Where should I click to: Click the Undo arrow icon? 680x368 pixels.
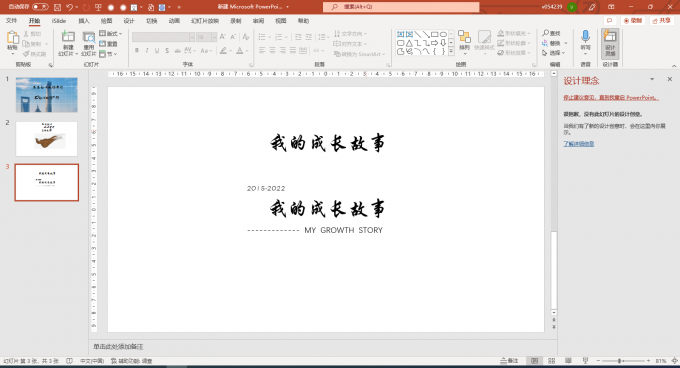coord(69,7)
